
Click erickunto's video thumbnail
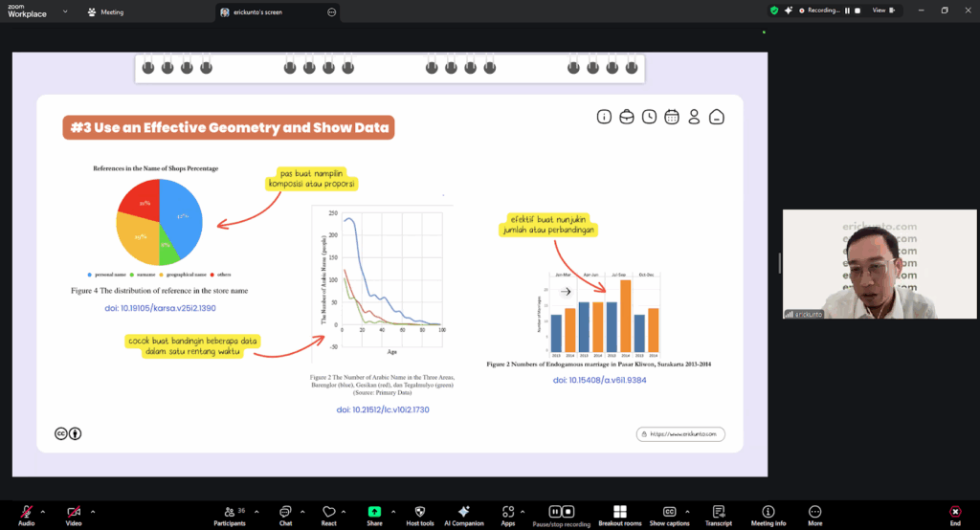(x=858, y=264)
